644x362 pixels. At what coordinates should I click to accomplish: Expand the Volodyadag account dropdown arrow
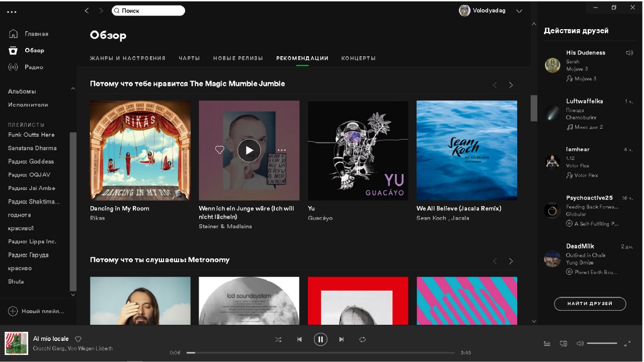coord(519,11)
